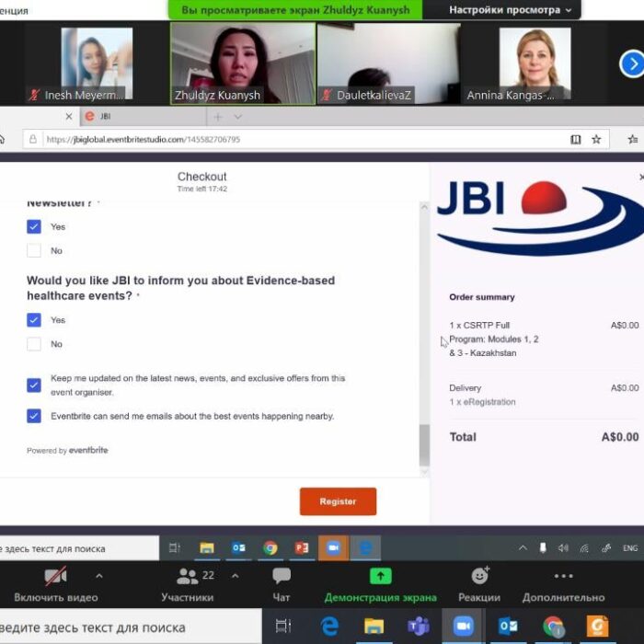Viewport: 644px width, 644px height.
Task: Follow the 'Powered by eventbrite' link
Action: [88, 451]
